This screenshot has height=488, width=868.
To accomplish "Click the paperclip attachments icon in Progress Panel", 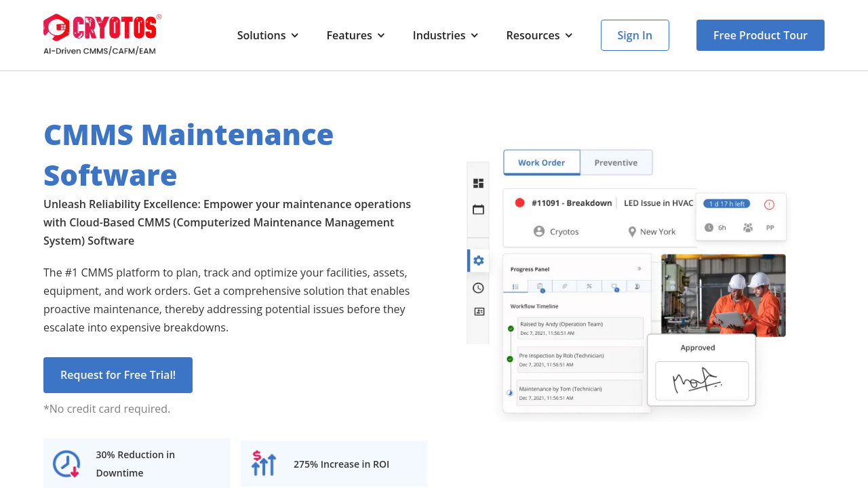I will click(565, 287).
